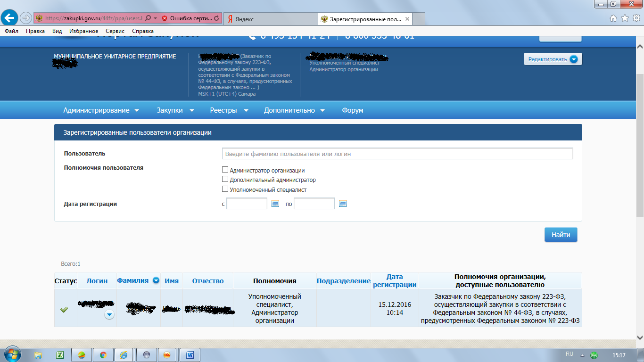Click the browser back arrow button
Viewport: 644px width, 362px height.
pyautogui.click(x=10, y=18)
